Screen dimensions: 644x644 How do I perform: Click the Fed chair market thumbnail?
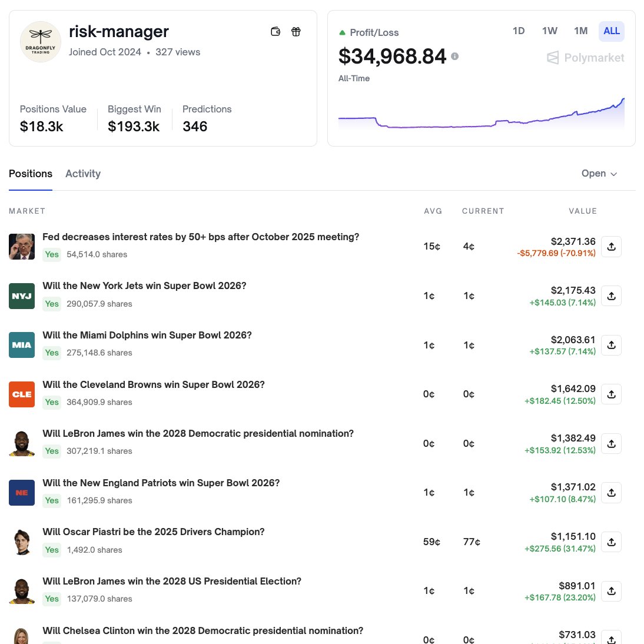(x=22, y=247)
